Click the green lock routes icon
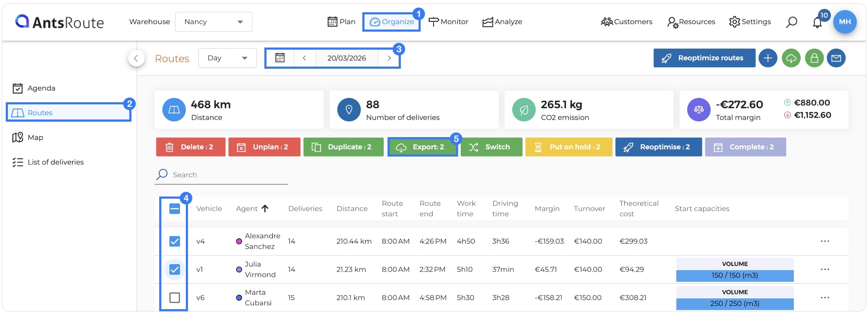The image size is (868, 316). (x=814, y=58)
